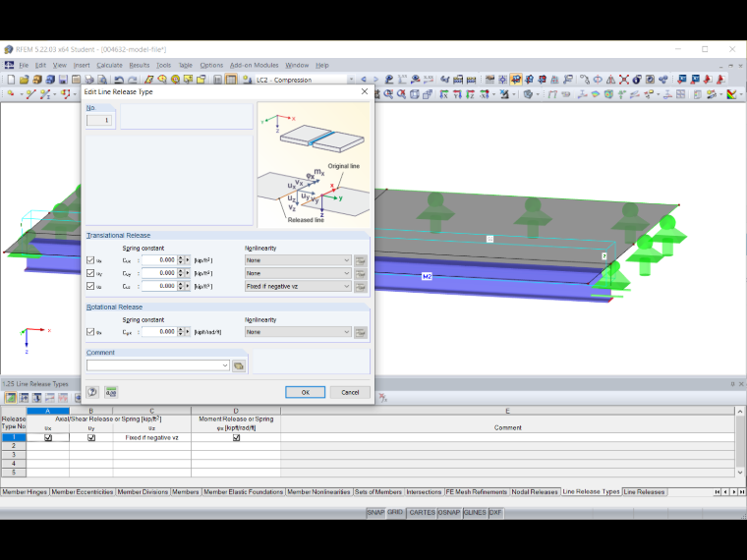Open the 'Fixed if negative vz' dropdown
Image resolution: width=747 pixels, height=560 pixels.
(x=298, y=286)
